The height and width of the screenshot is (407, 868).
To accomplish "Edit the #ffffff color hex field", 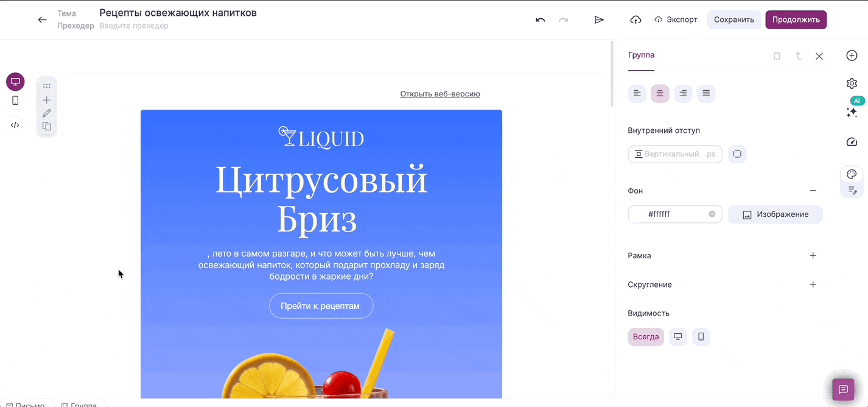I will point(676,214).
